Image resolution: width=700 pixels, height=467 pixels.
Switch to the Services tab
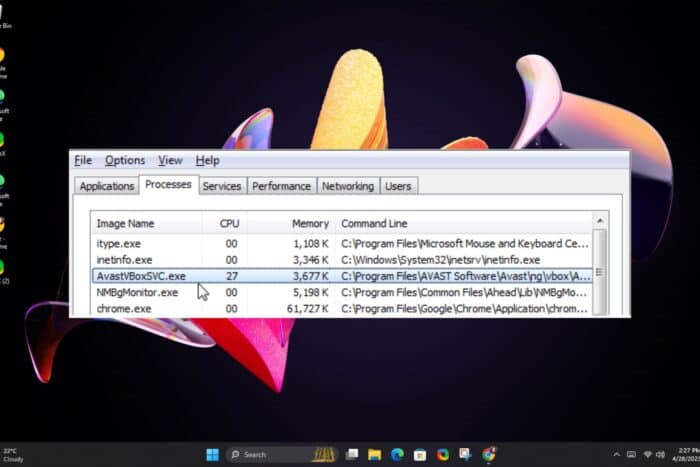click(x=221, y=186)
